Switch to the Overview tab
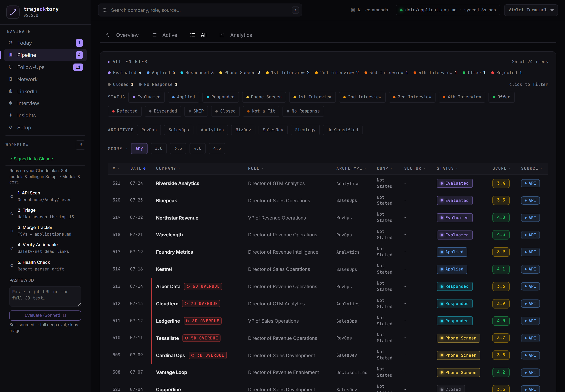The width and height of the screenshot is (565, 392). 122,35
